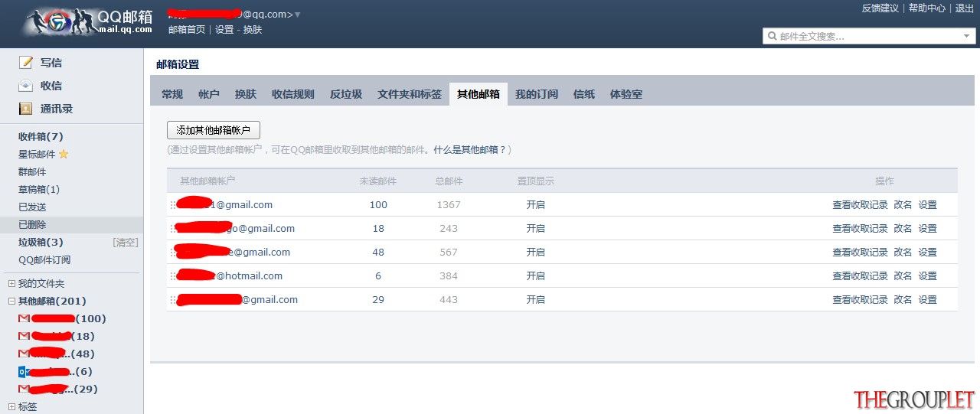The image size is (980, 414).
Task: Click 设置 for the hotmail.com account
Action: click(x=927, y=276)
